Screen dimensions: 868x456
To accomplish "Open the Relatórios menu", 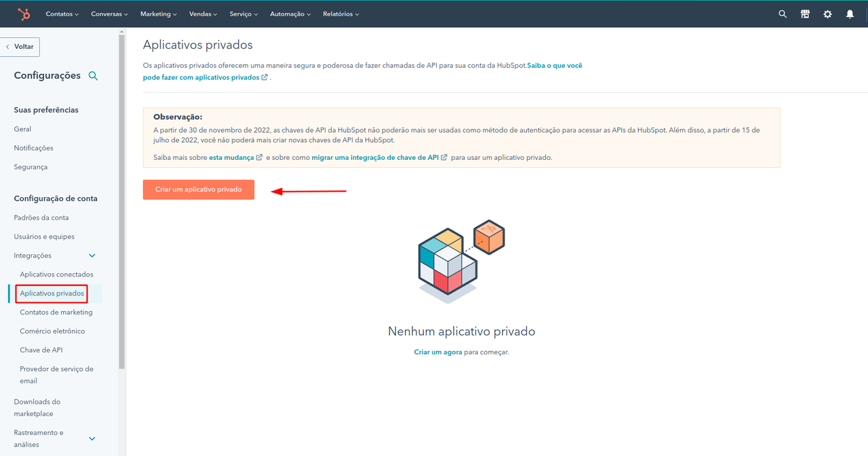I will (x=341, y=14).
